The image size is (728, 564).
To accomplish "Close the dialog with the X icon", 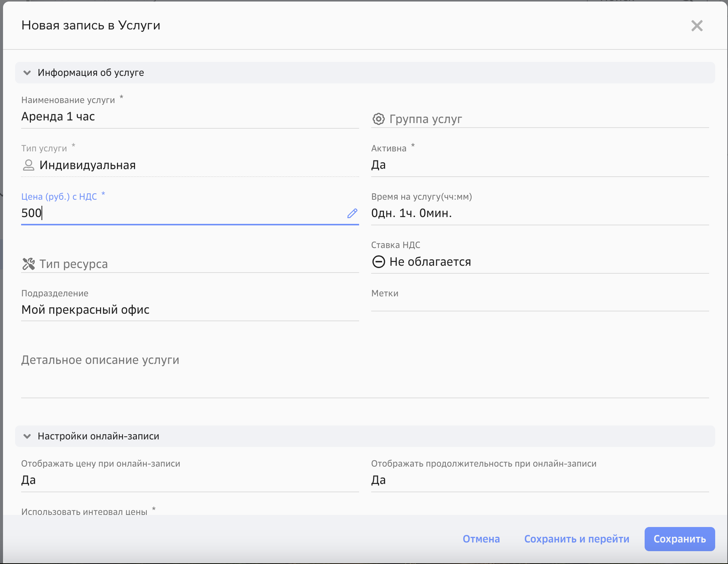I will point(697,26).
